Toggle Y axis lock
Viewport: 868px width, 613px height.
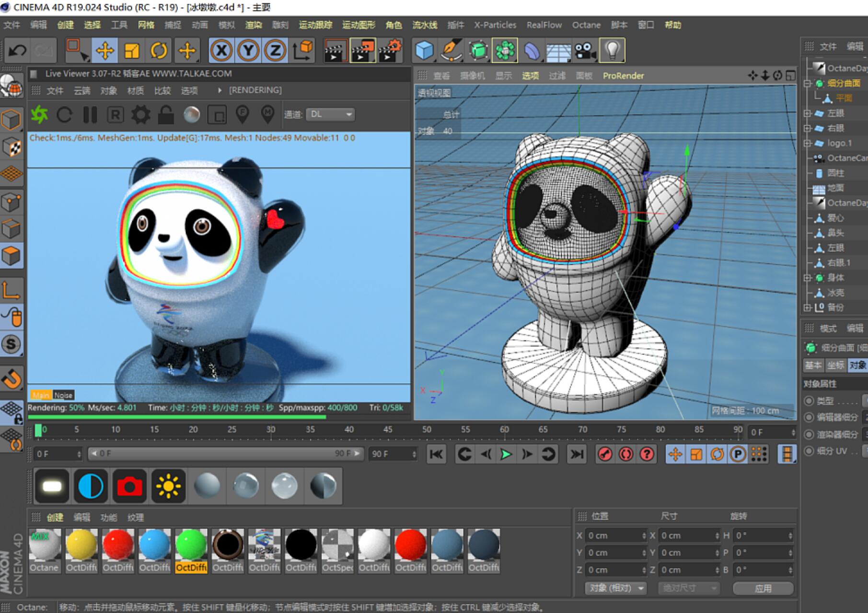pyautogui.click(x=248, y=50)
